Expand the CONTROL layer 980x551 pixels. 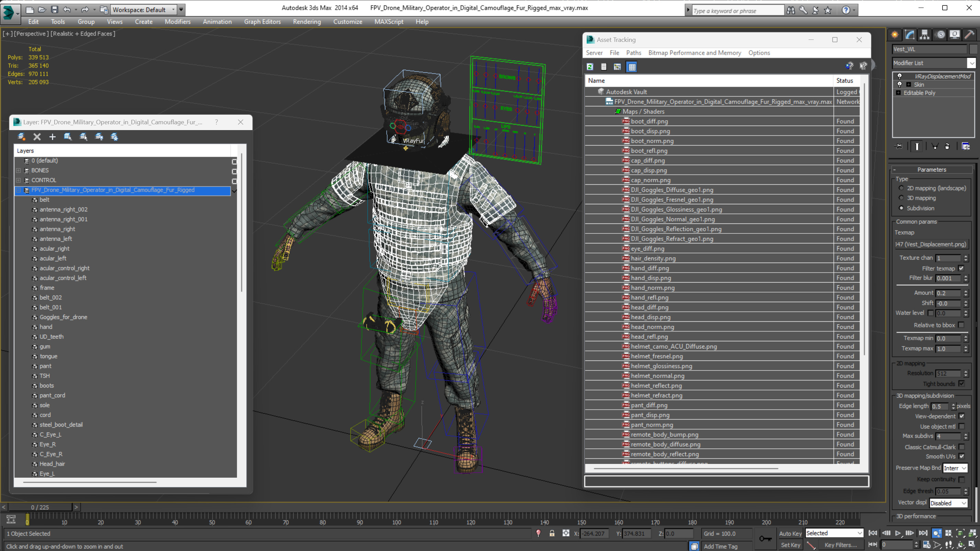point(18,180)
